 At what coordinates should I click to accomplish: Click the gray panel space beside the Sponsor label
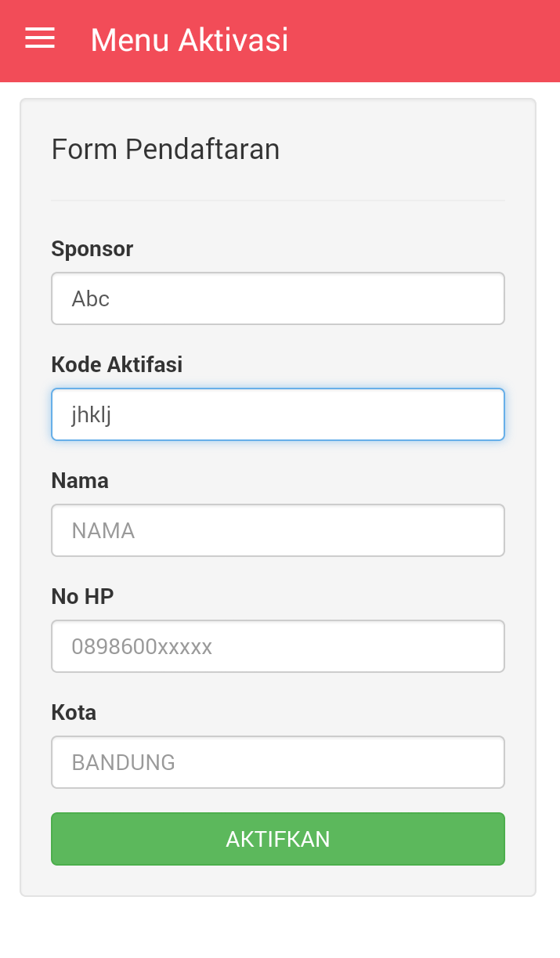(x=329, y=249)
